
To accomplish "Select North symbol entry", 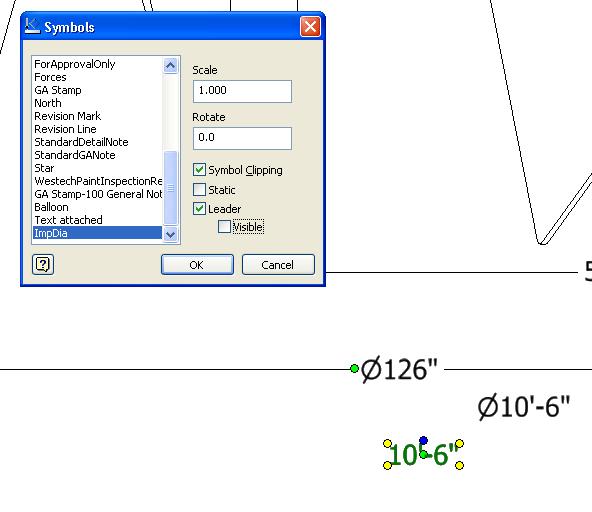I will pos(97,103).
